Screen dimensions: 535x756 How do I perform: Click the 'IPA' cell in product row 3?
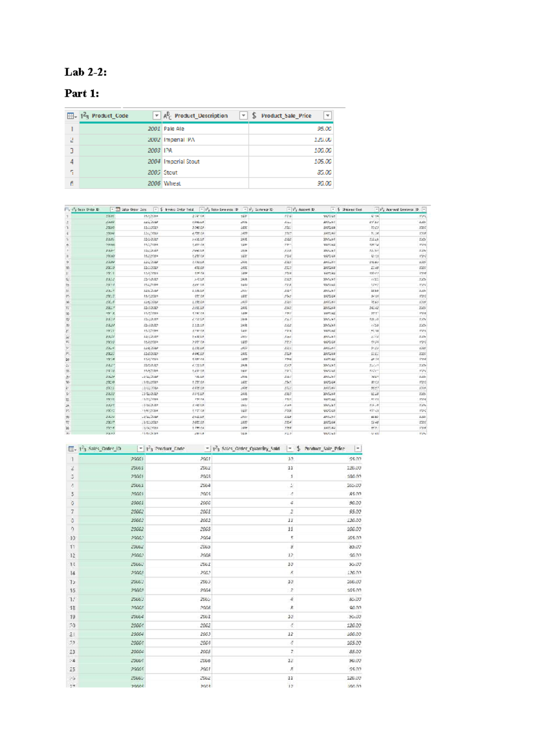(x=205, y=151)
